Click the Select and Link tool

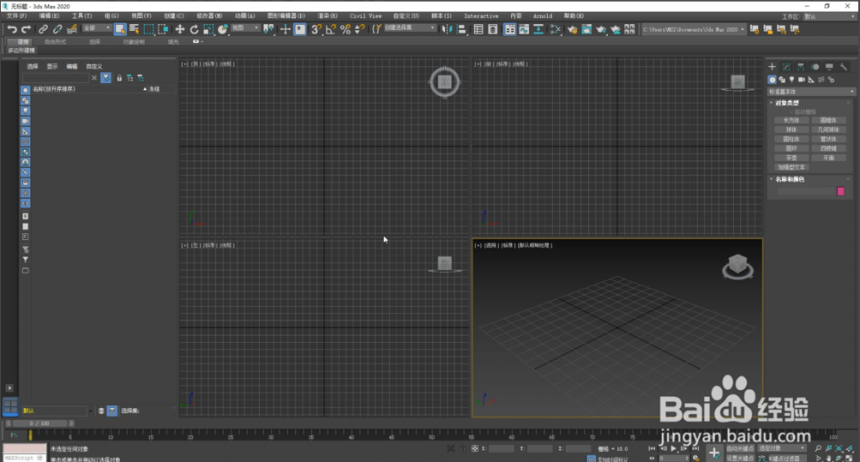(x=43, y=29)
